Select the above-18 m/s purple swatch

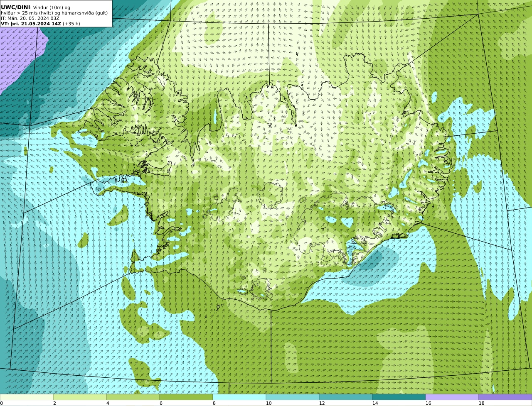coord(505,397)
